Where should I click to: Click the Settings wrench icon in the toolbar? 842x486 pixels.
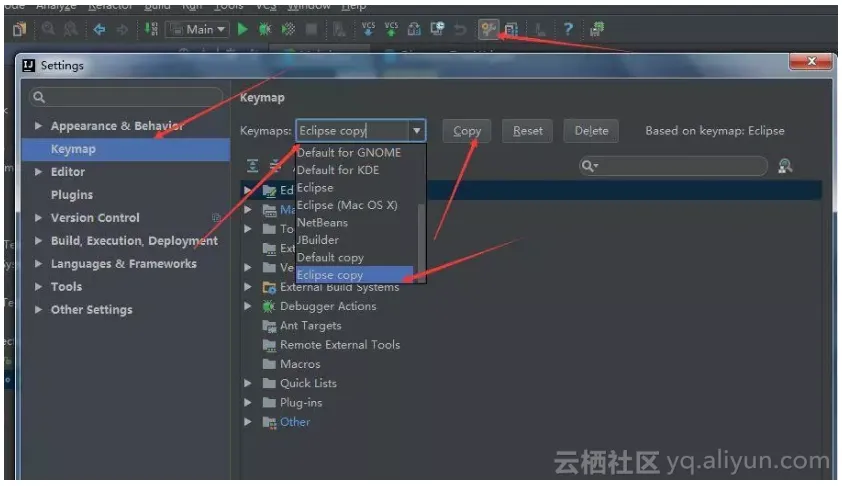(488, 29)
